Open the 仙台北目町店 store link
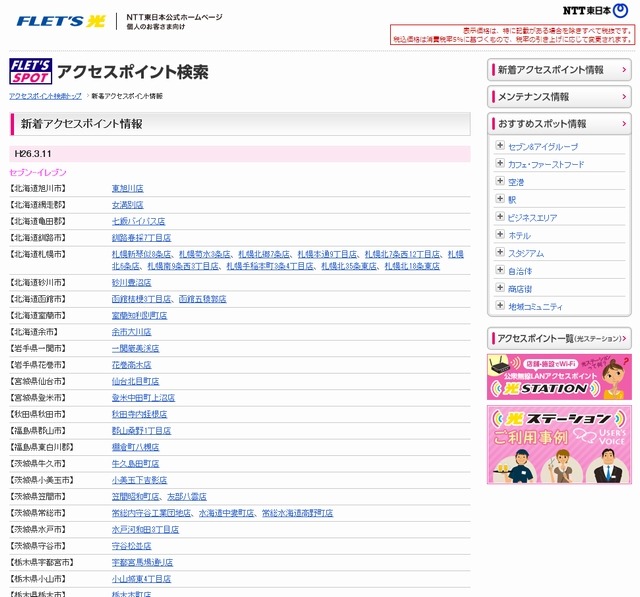640x597 pixels. 136,382
